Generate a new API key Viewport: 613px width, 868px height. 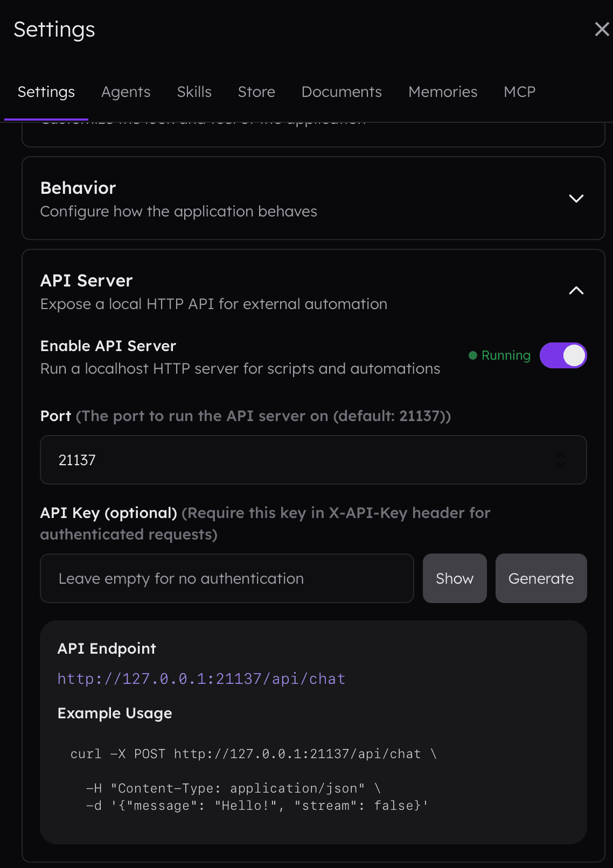pos(541,578)
